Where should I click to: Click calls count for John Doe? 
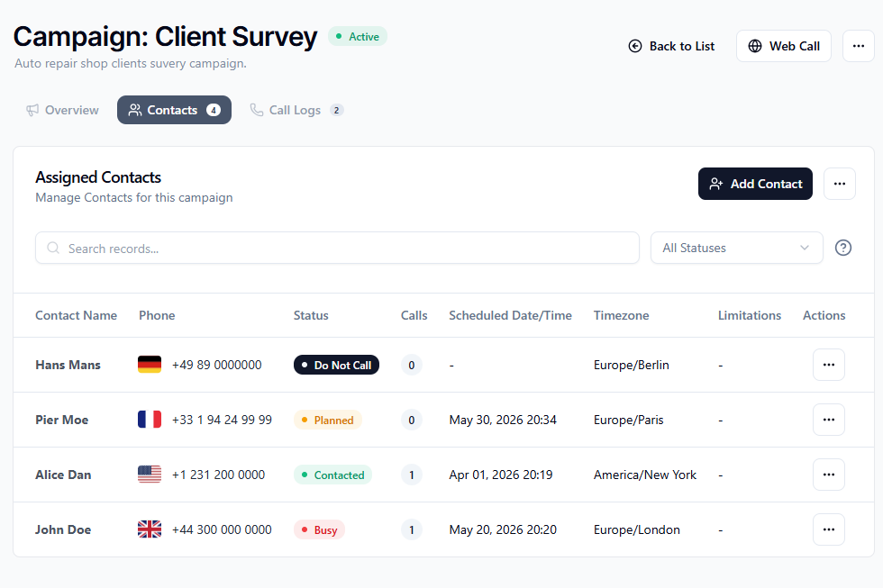[412, 529]
